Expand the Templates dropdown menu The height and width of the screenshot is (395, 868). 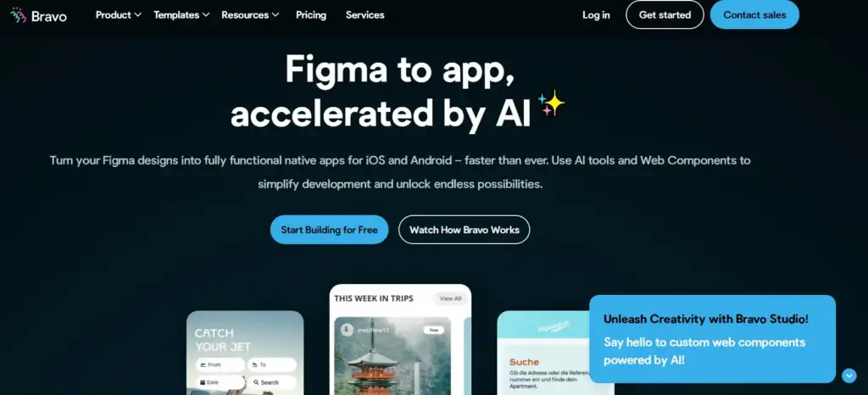pos(181,15)
